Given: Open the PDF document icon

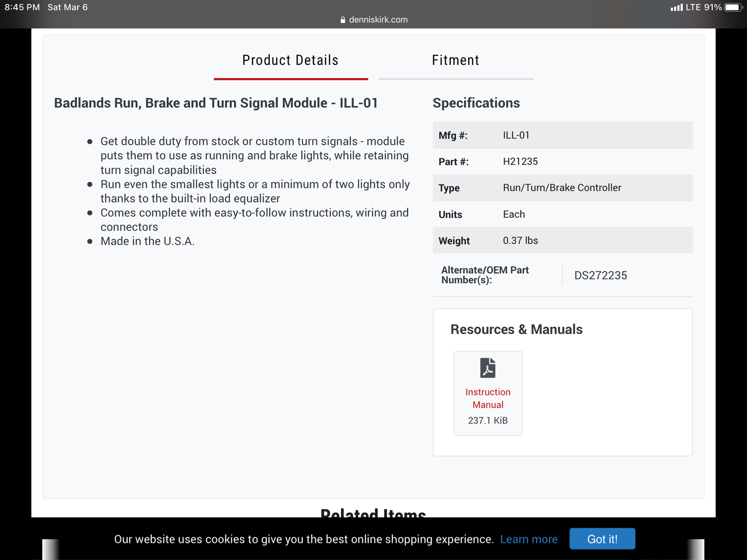Looking at the screenshot, I should point(488,368).
